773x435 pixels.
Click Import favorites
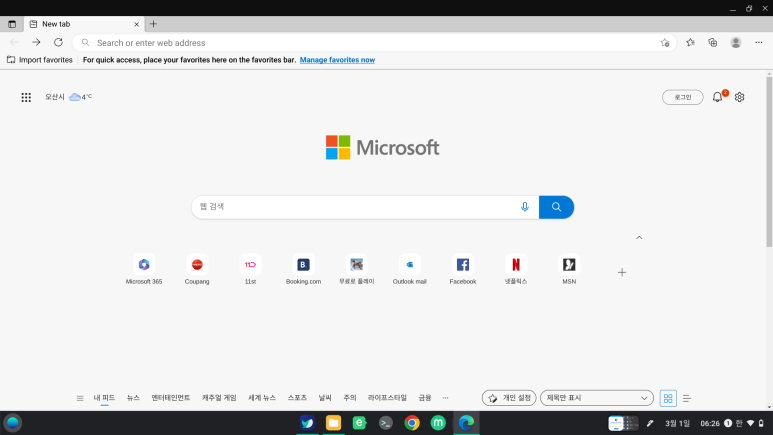(x=40, y=60)
